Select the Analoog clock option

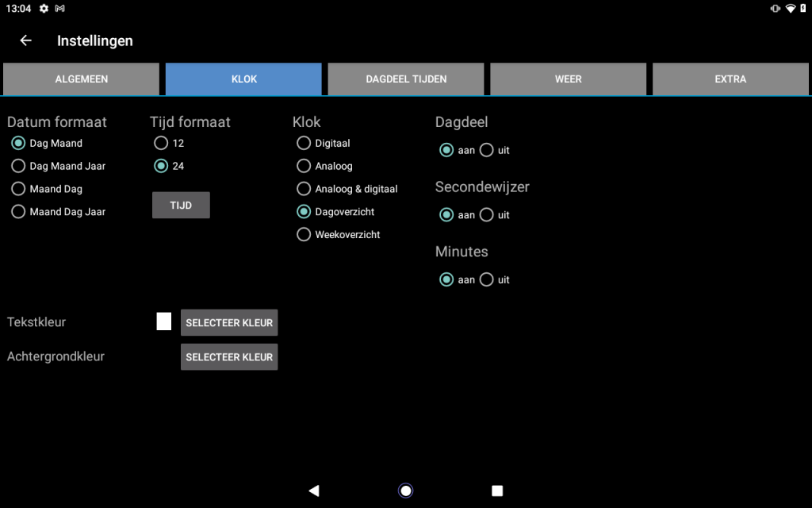click(304, 166)
